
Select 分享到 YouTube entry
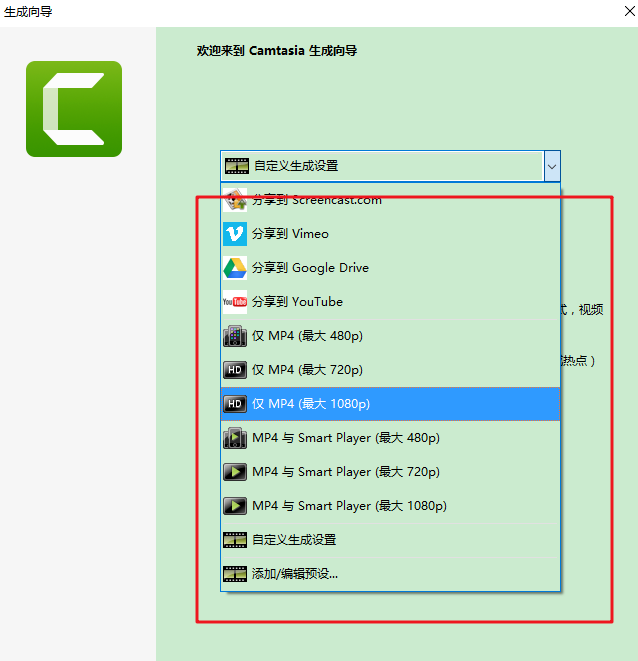click(x=390, y=302)
